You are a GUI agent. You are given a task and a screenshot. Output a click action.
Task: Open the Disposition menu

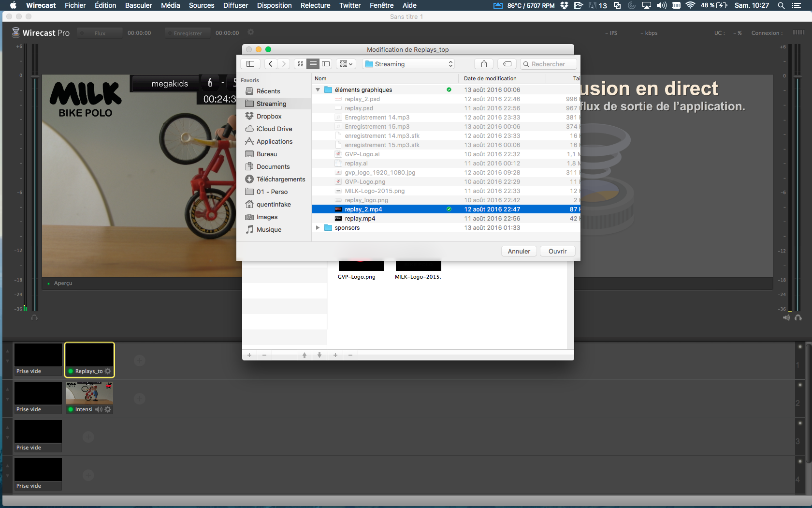[x=274, y=5]
